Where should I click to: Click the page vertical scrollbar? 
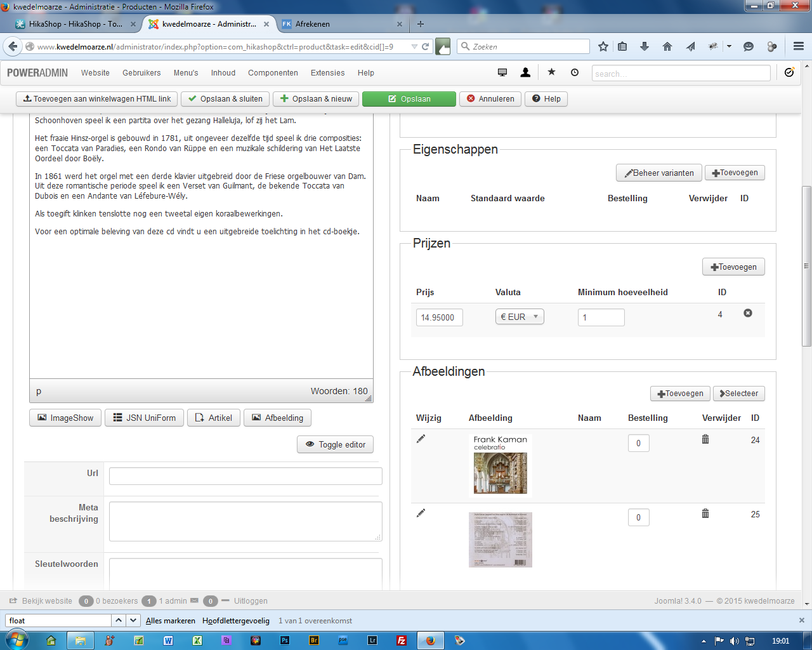[x=806, y=267]
